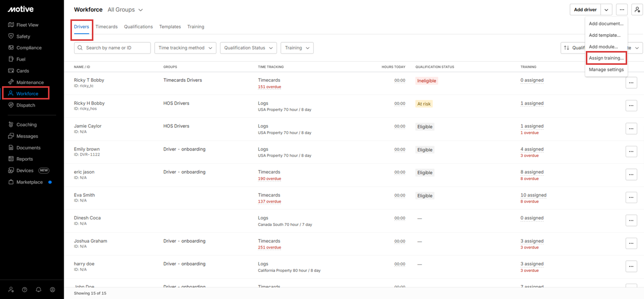Click the help question mark icon
The width and height of the screenshot is (644, 299).
point(24,289)
